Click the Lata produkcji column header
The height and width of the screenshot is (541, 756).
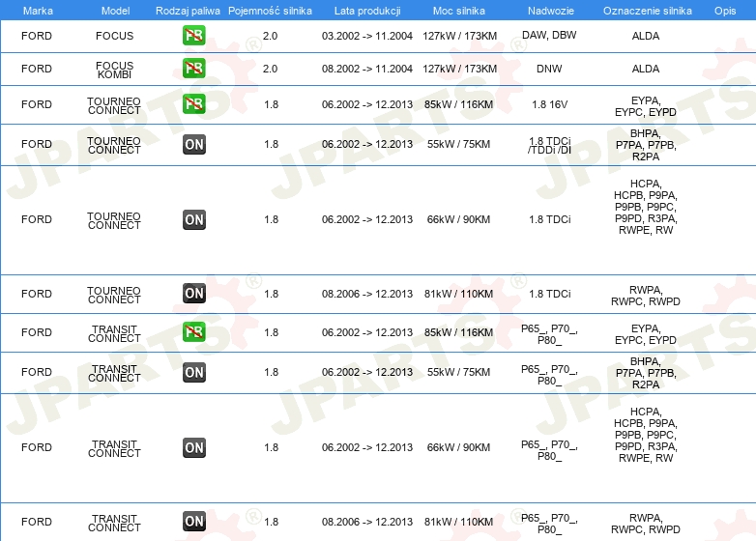pos(367,11)
